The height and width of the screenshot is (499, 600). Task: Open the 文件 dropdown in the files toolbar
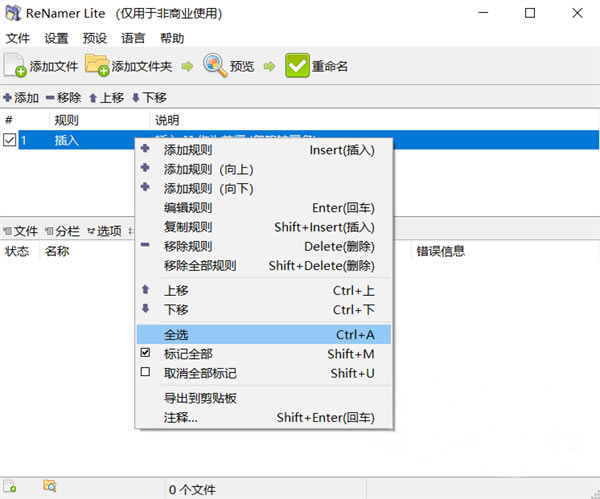21,231
